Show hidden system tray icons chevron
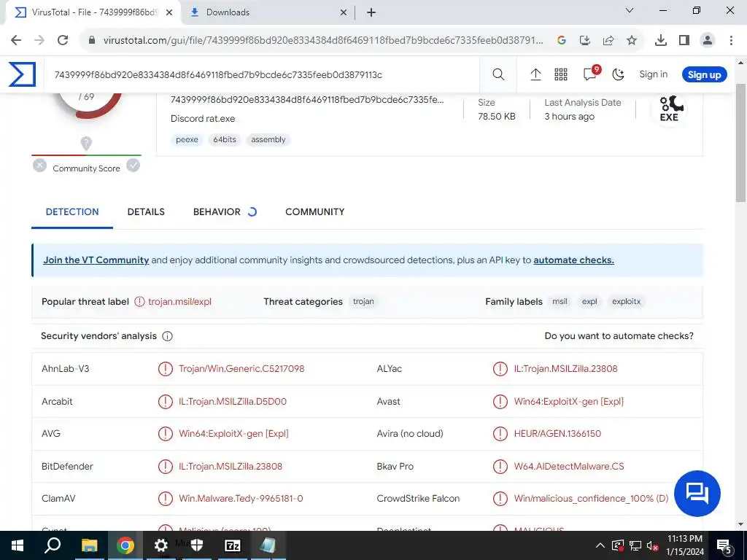The image size is (747, 560). [x=600, y=545]
